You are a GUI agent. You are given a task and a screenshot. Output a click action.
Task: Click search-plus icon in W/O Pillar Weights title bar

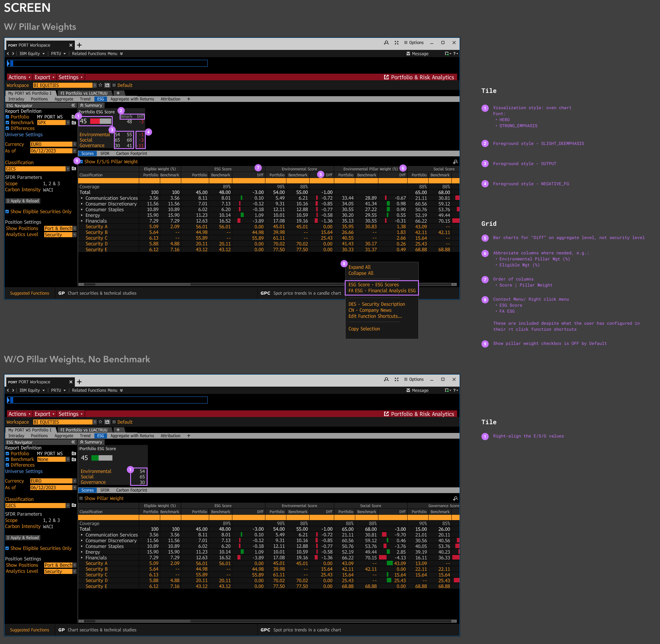pyautogui.click(x=386, y=379)
